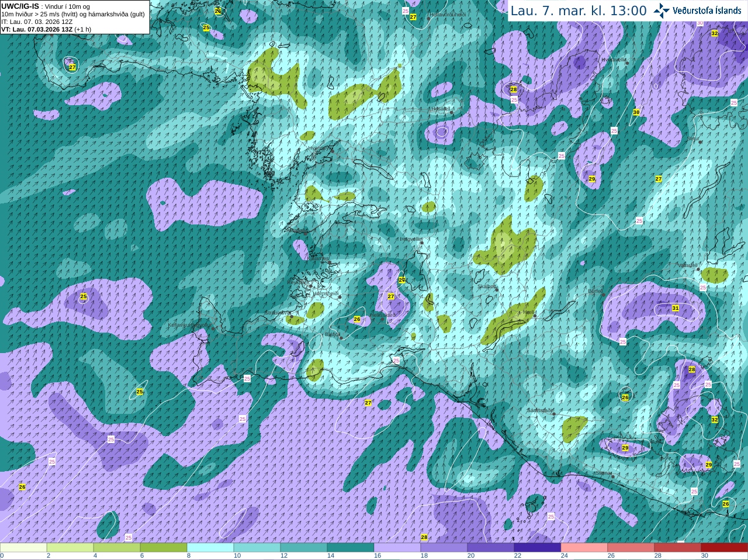Viewport: 748px width, 560px height.
Task: Click the Þingvellir station label
Action: 410,239
